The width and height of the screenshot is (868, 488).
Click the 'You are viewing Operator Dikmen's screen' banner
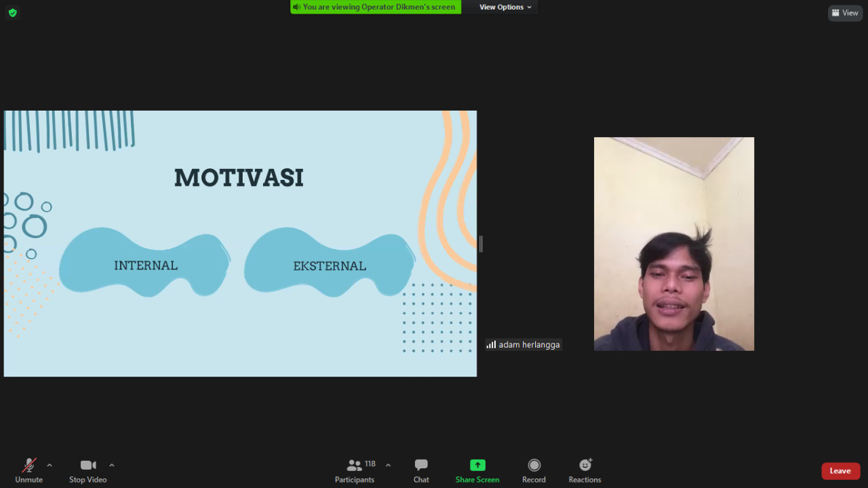[376, 7]
